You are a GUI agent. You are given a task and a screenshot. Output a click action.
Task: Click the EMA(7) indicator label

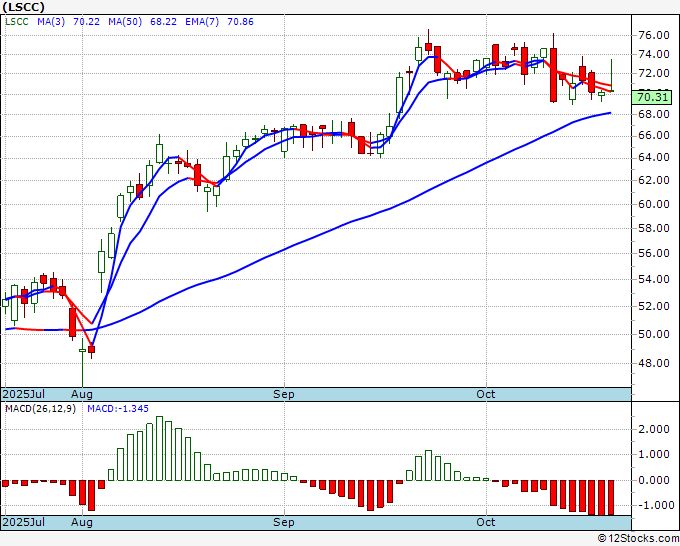point(202,22)
